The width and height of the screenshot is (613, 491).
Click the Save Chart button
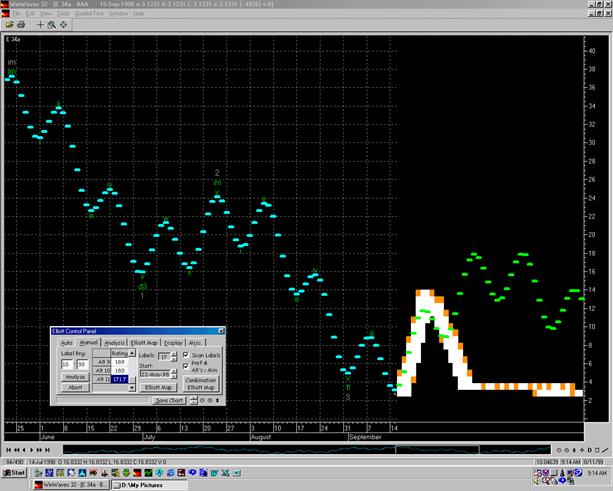coord(169,400)
